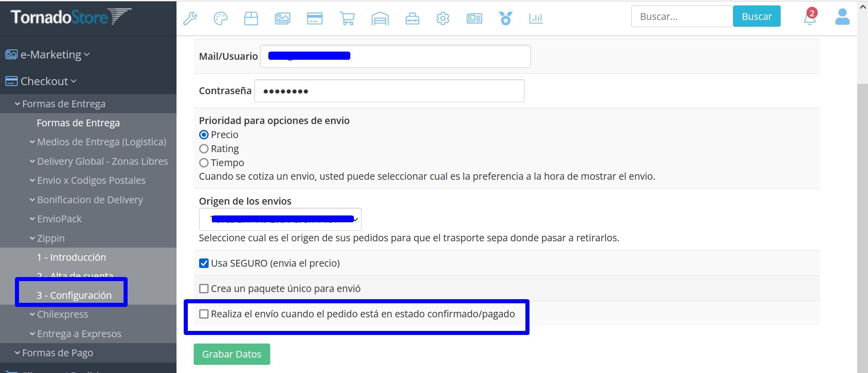Click the Grabar Datos button

click(232, 354)
